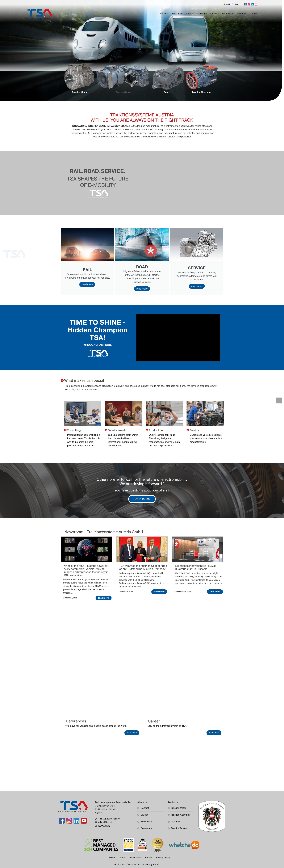Open the LinkedIn icon in the top header
This screenshot has height=868, width=284.
[252, 4]
